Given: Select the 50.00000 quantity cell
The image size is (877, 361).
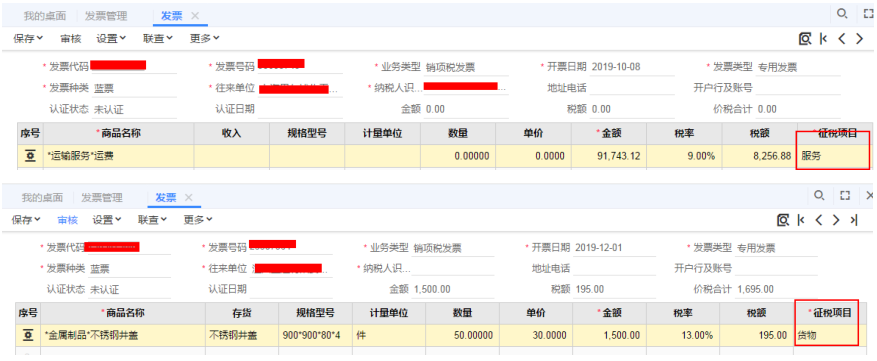Looking at the screenshot, I should tap(463, 335).
